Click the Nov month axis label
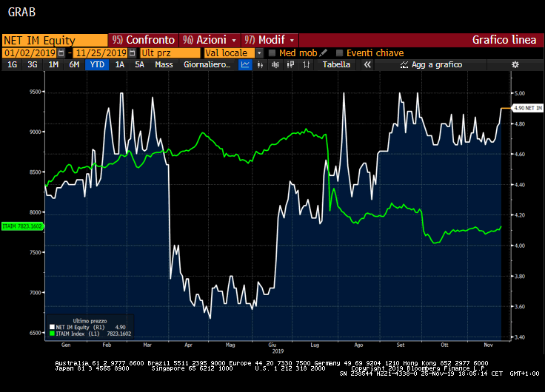The image size is (545, 392). [488, 345]
